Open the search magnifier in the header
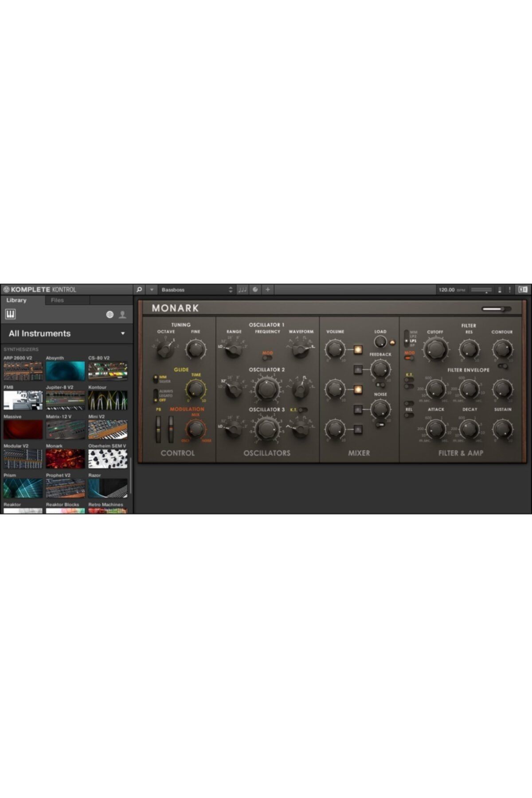 tap(139, 289)
